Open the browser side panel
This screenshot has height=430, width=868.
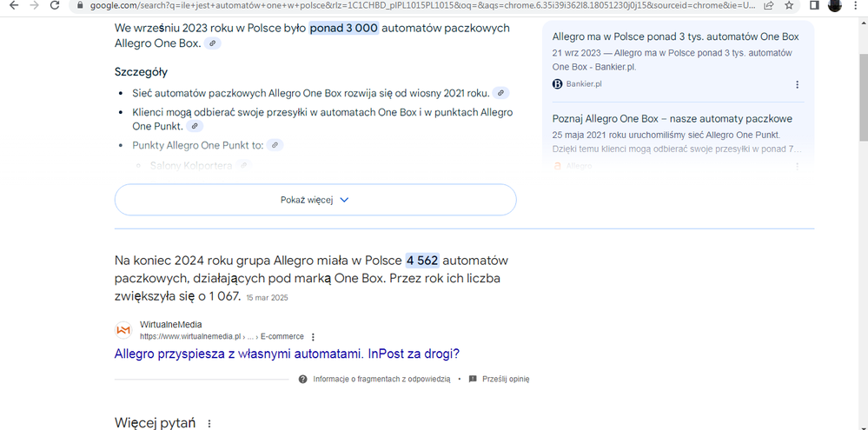point(814,5)
